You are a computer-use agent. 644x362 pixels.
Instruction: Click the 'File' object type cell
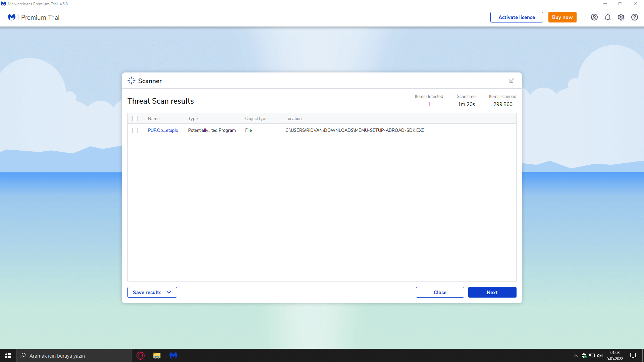(x=249, y=131)
